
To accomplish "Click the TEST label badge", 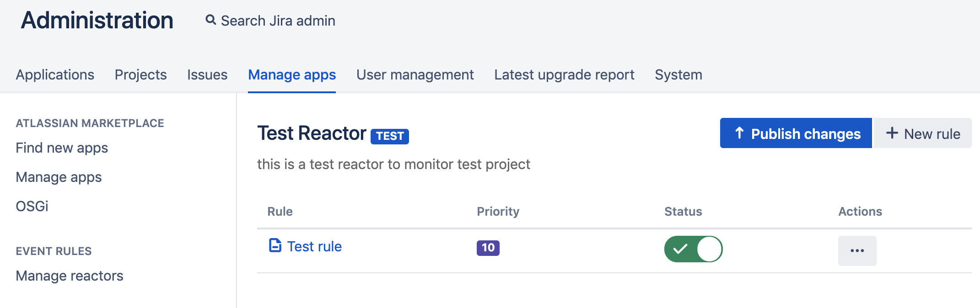I will pyautogui.click(x=390, y=136).
